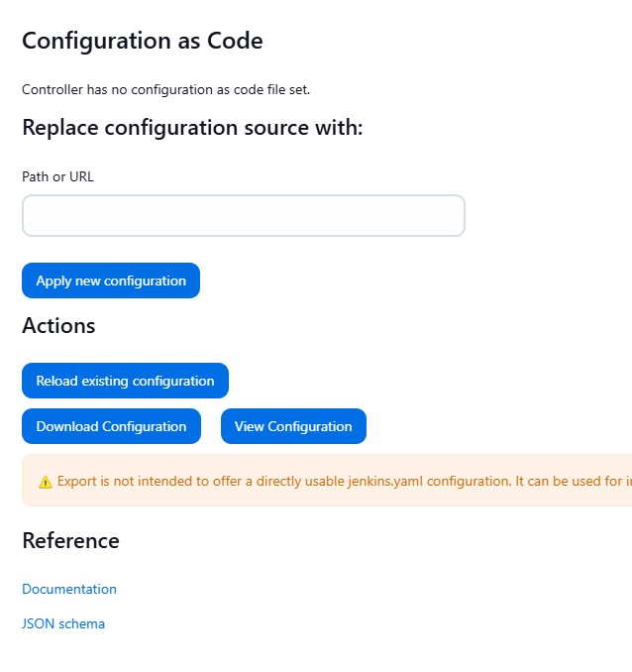Click the 'Actions' section heading
Image resolution: width=632 pixels, height=672 pixels.
point(58,325)
